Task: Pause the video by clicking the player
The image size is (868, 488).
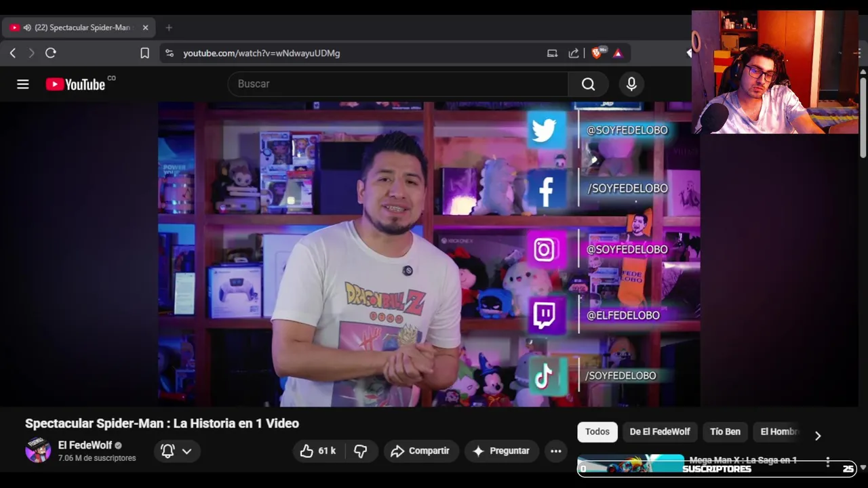Action: 429,254
